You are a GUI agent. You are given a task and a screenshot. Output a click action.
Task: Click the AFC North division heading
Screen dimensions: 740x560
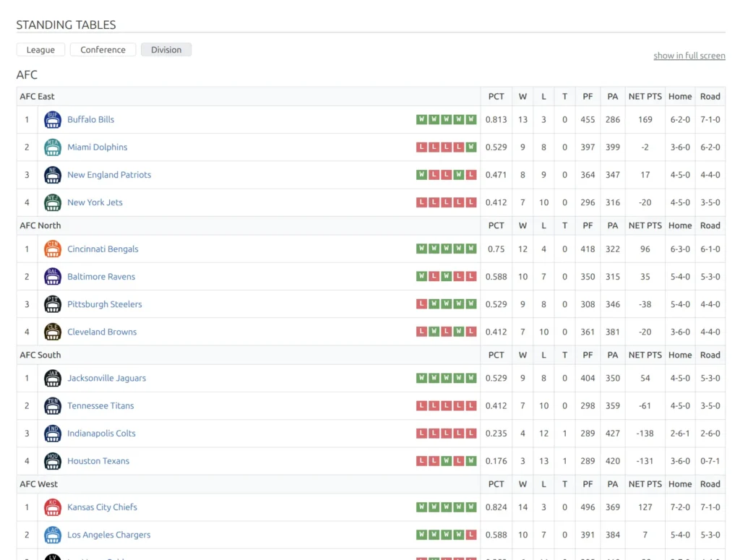click(x=40, y=225)
